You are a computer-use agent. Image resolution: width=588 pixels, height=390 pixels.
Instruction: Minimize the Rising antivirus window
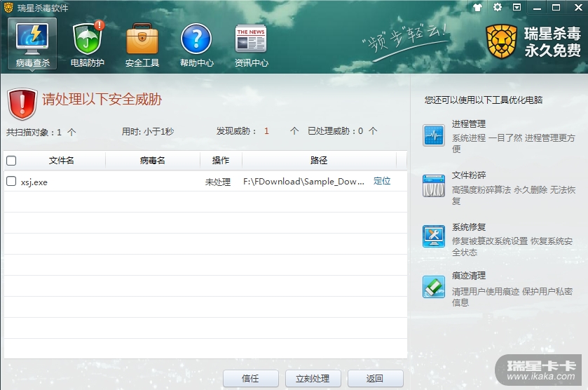pos(537,8)
